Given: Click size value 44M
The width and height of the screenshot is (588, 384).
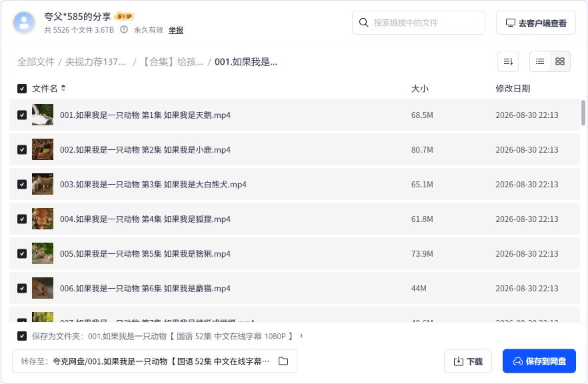Looking at the screenshot, I should [419, 289].
